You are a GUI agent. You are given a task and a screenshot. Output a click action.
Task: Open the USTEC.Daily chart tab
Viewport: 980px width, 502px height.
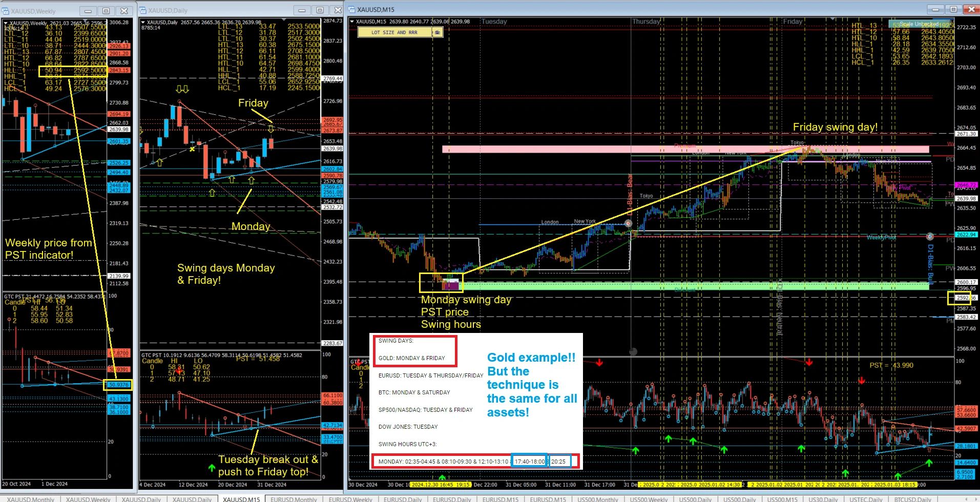coord(866,499)
